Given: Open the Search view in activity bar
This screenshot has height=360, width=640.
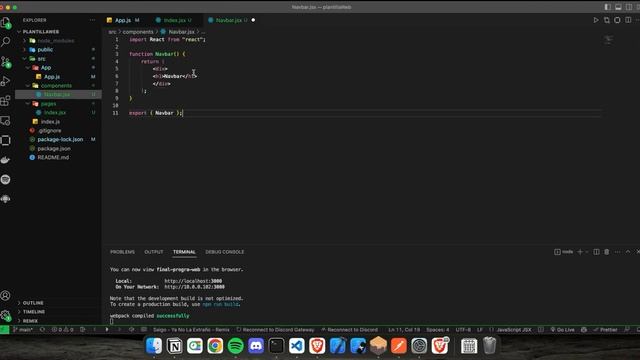Looking at the screenshot, I should click(6, 42).
